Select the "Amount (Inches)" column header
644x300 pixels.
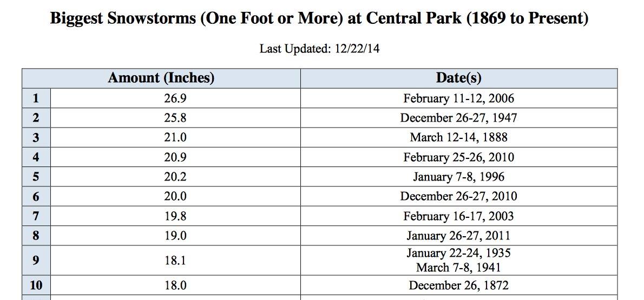[x=161, y=78]
